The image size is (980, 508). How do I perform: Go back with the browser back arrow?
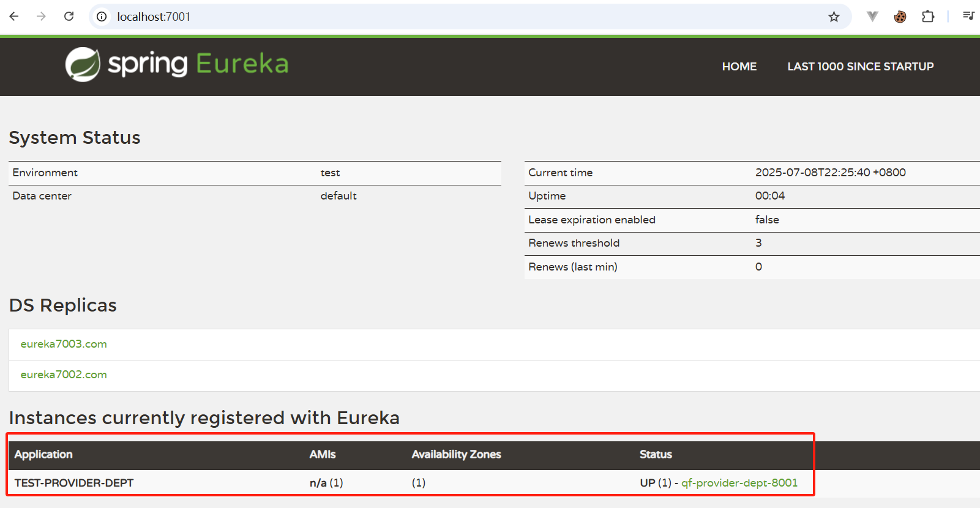click(14, 17)
